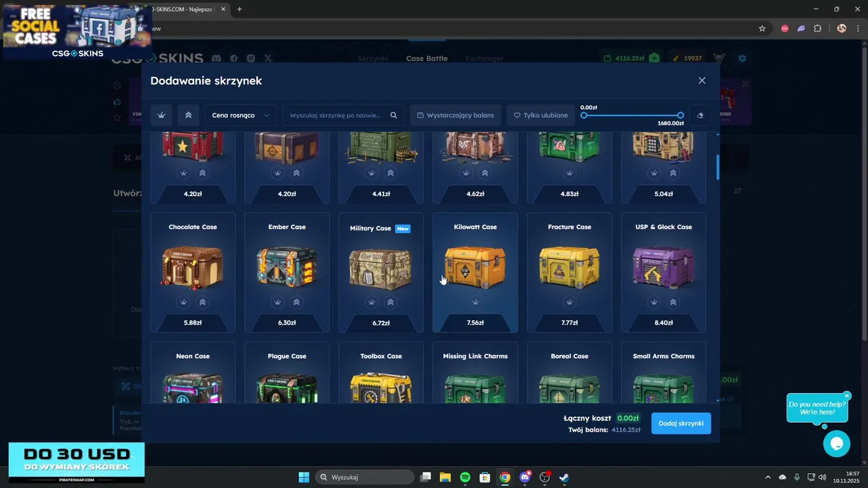The image size is (868, 488).
Task: Click the dialog vertical scrollbar thumb
Action: pyautogui.click(x=717, y=167)
